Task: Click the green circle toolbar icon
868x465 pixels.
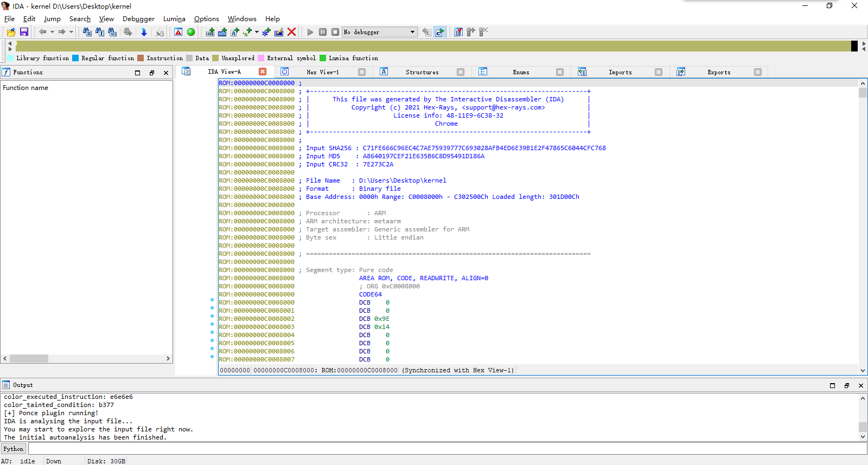Action: point(191,32)
